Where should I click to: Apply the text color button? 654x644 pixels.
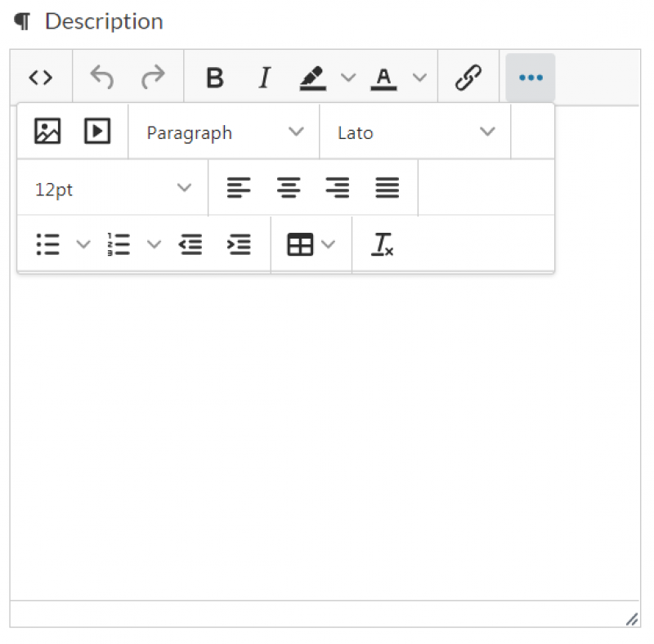point(383,78)
